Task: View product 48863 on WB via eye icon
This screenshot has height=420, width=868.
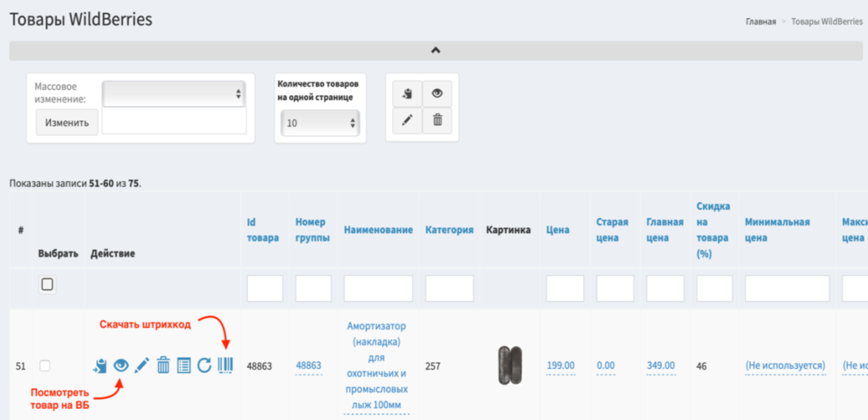Action: (x=121, y=366)
